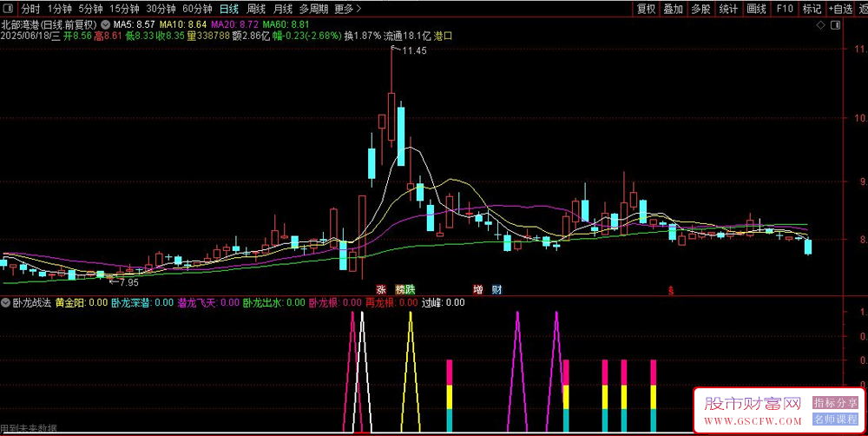Toggle the left sidebar panel icon

(9, 9)
